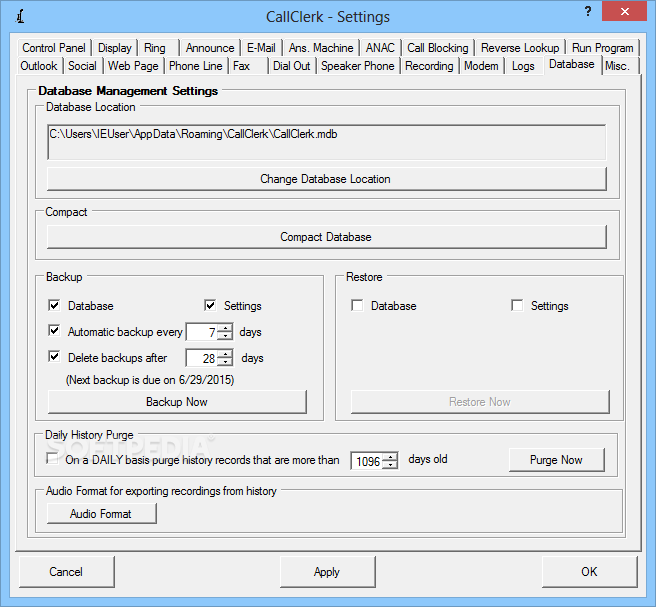Increase automatic backup interval days
The width and height of the screenshot is (656, 607).
click(x=226, y=328)
